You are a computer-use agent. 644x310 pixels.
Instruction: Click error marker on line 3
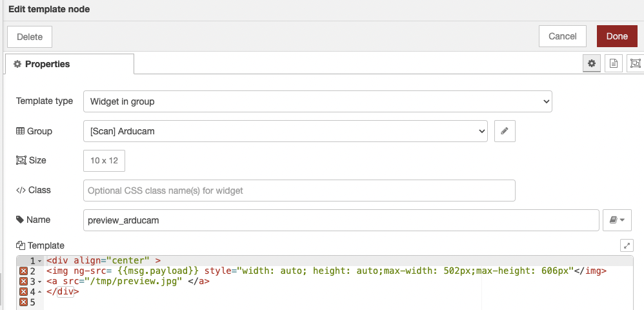pyautogui.click(x=23, y=282)
